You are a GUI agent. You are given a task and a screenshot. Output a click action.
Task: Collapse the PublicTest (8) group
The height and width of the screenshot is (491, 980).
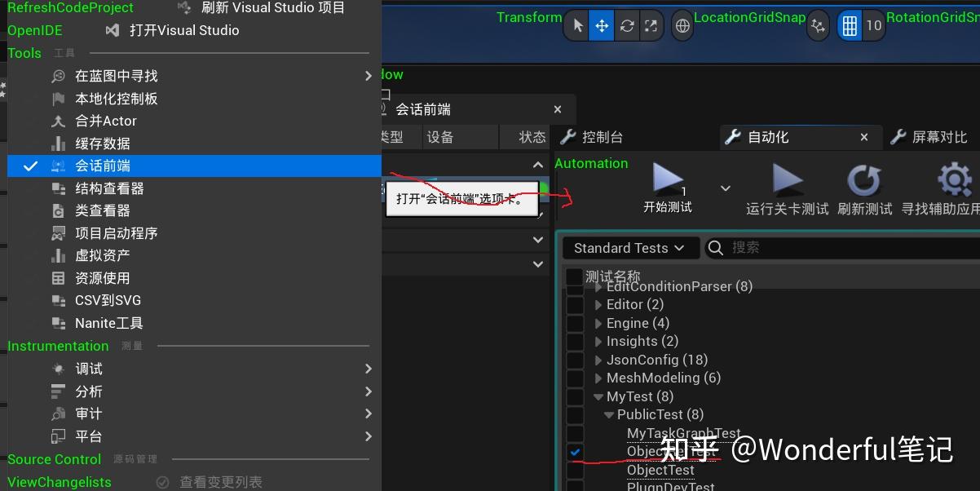610,415
